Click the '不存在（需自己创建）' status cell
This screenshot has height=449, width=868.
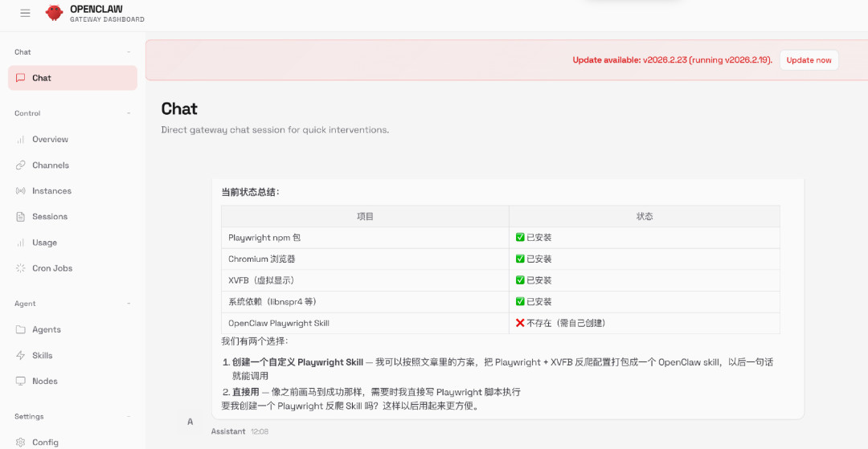coord(645,323)
